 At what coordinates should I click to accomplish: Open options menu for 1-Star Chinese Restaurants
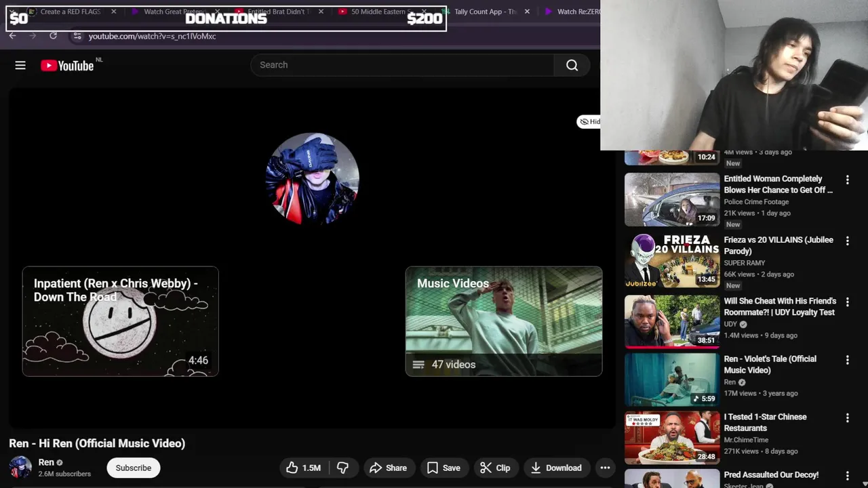coord(847,418)
